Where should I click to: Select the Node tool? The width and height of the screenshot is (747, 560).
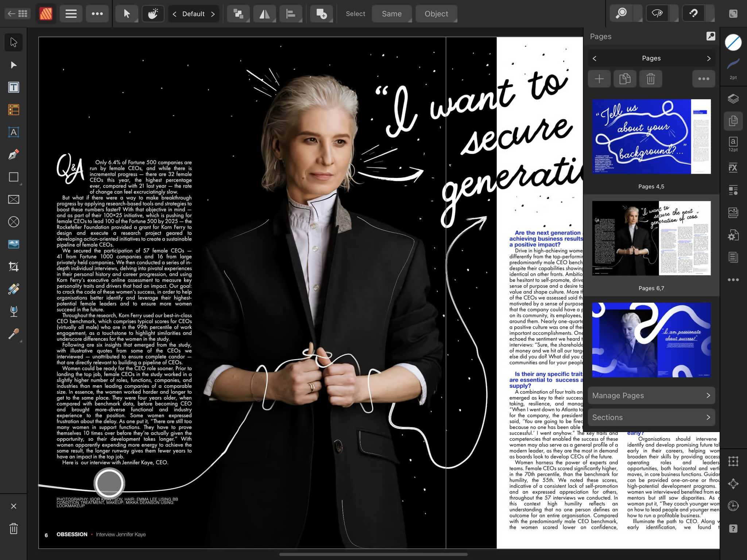click(13, 65)
